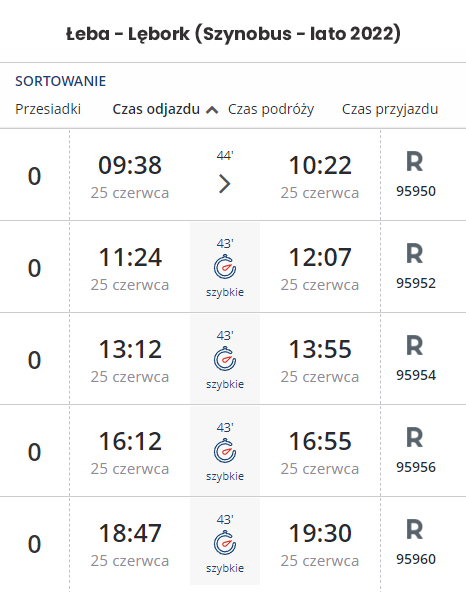Screen dimensions: 466x592
Task: Sort connections by Przesiadki
Action: pos(48,109)
